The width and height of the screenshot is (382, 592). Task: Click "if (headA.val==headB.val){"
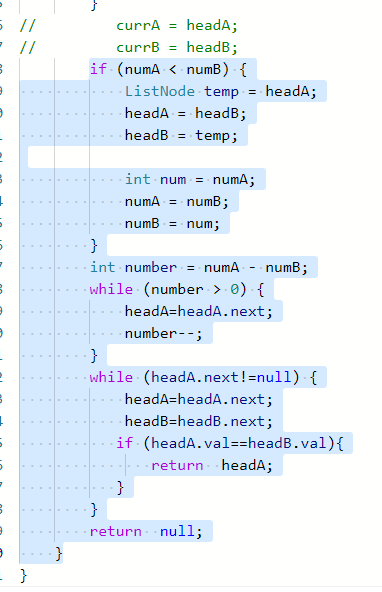pos(230,443)
